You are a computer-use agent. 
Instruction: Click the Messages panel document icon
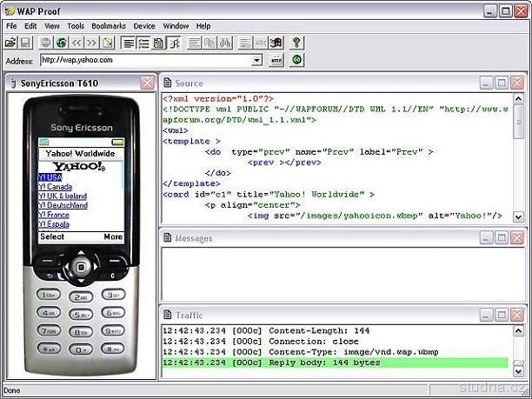pos(167,237)
